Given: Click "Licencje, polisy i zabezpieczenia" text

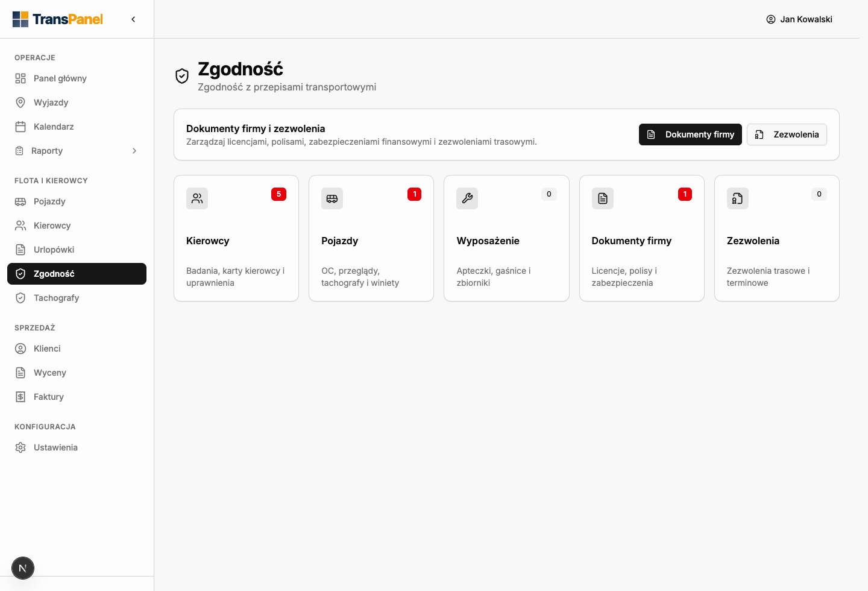Looking at the screenshot, I should [x=624, y=277].
